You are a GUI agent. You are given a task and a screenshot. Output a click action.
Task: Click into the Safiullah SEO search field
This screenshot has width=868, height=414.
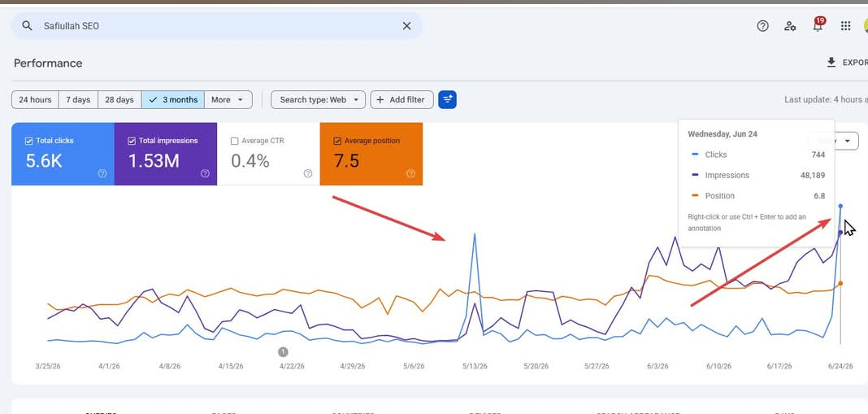coord(217,25)
